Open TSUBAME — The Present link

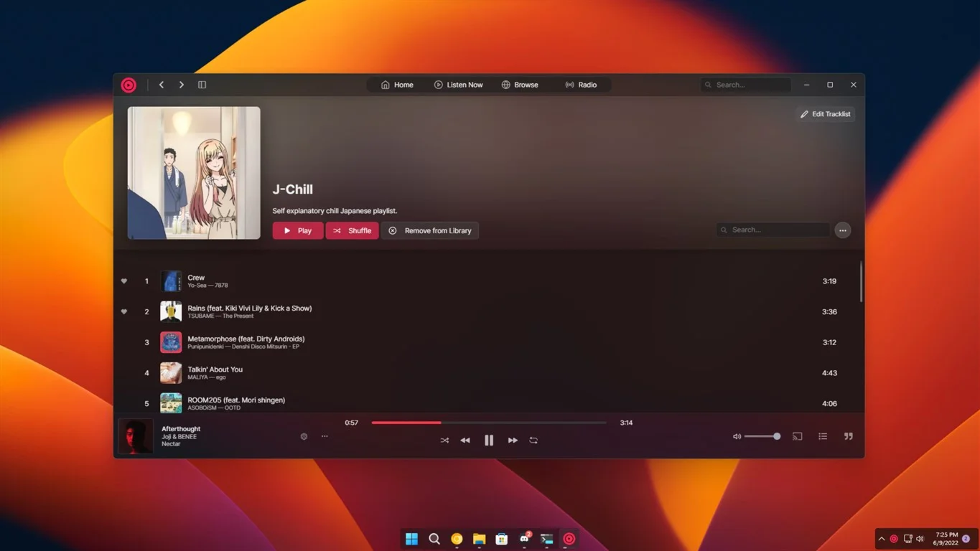[x=220, y=316]
